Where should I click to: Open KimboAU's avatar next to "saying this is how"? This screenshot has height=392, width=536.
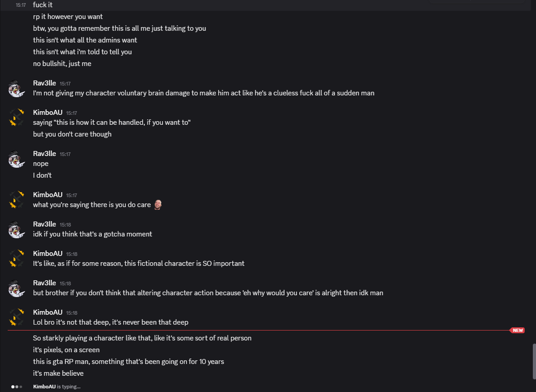click(x=16, y=118)
